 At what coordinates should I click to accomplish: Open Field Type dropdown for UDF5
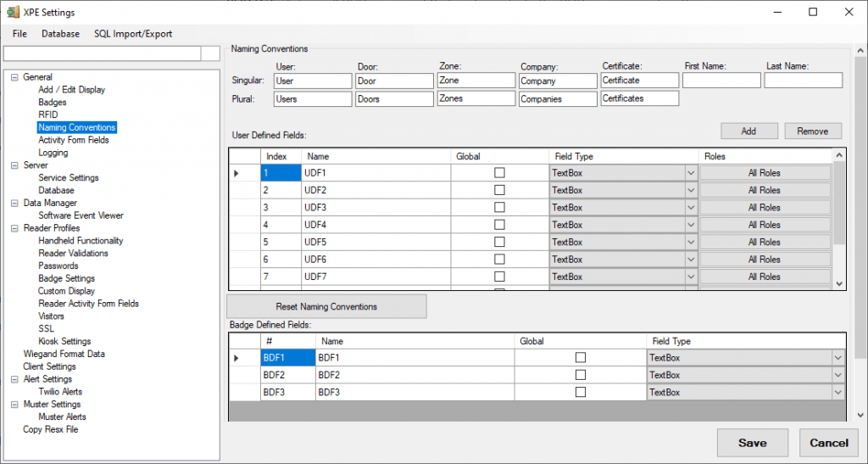point(690,242)
